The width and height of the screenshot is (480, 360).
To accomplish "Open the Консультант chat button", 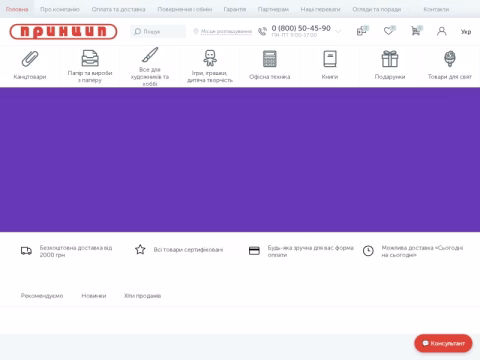I will (x=443, y=343).
